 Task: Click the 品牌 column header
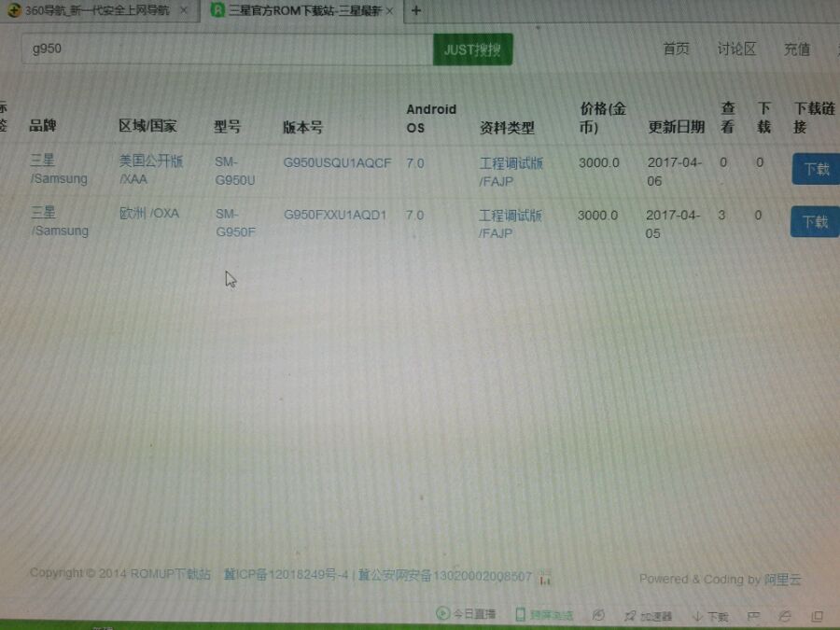(42, 125)
